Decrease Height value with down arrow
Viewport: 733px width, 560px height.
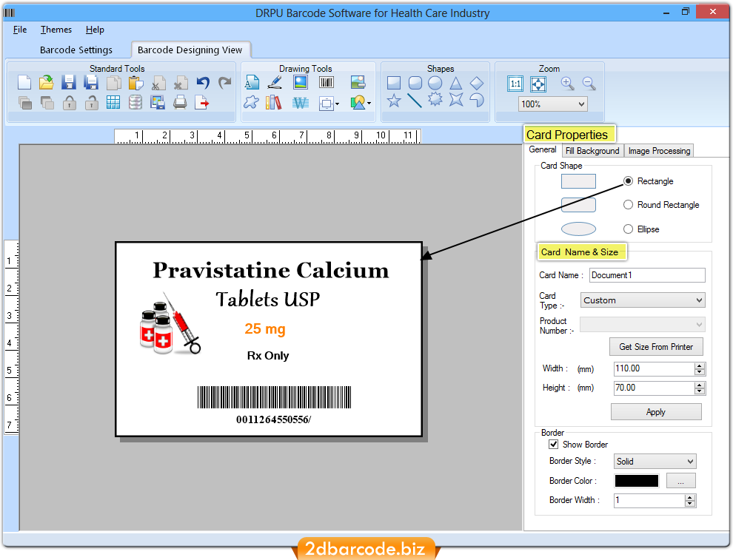pos(700,391)
